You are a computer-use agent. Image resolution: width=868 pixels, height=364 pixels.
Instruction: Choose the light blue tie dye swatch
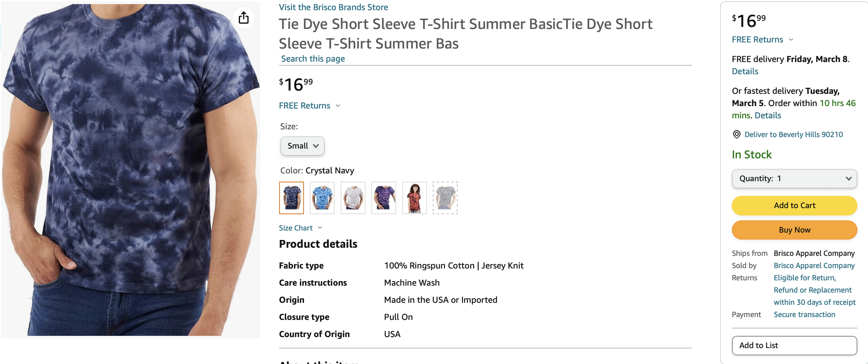tap(322, 198)
